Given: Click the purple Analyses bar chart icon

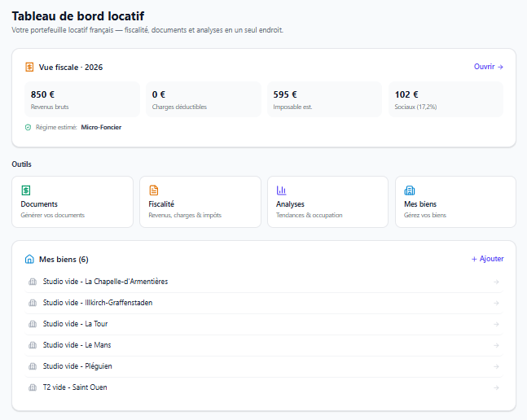Looking at the screenshot, I should point(281,190).
